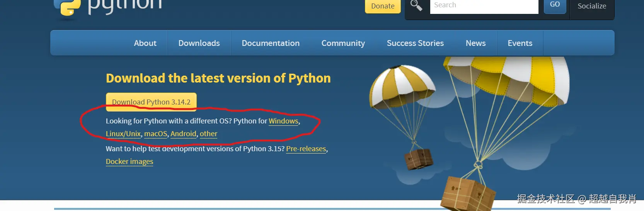Open the Socialize menu
The height and width of the screenshot is (211, 644).
[x=592, y=6]
